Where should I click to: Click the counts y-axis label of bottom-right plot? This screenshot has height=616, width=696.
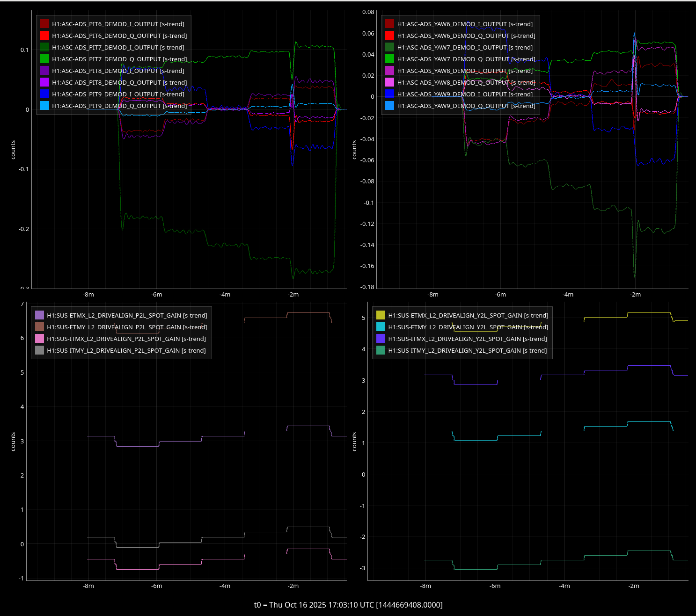coord(354,442)
